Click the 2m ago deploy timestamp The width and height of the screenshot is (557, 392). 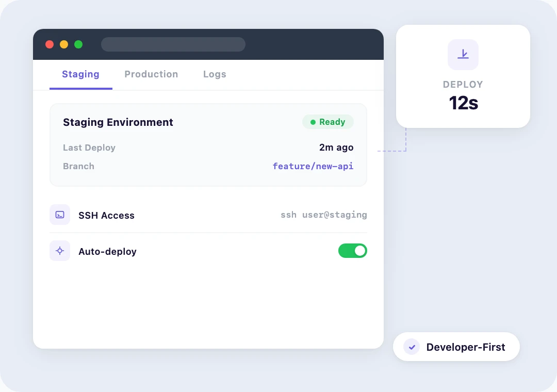(x=336, y=148)
